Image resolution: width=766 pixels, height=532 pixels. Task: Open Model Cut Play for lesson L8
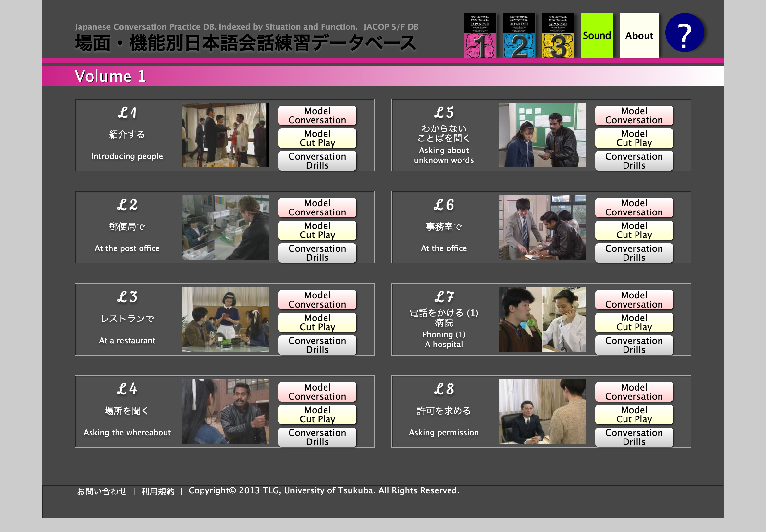(x=634, y=414)
